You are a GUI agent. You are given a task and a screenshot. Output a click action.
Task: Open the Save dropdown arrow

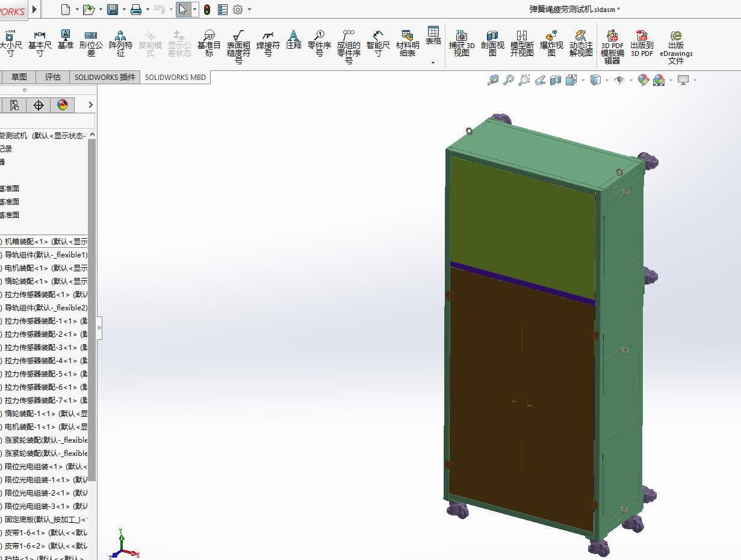coord(124,10)
